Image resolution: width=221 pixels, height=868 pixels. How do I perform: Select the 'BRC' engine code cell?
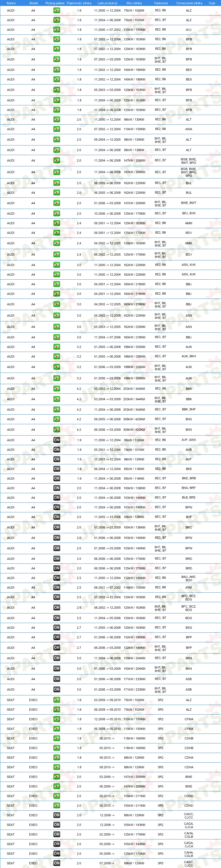(189, 527)
